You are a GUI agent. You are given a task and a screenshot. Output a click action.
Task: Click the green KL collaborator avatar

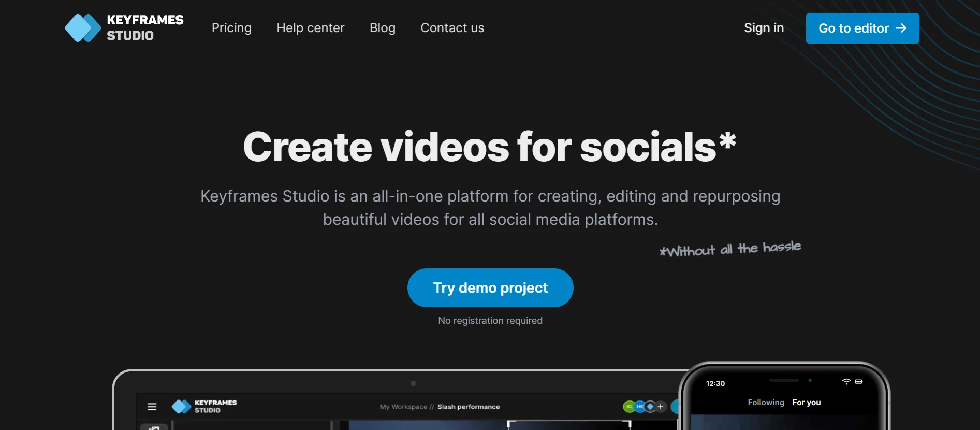pos(629,407)
